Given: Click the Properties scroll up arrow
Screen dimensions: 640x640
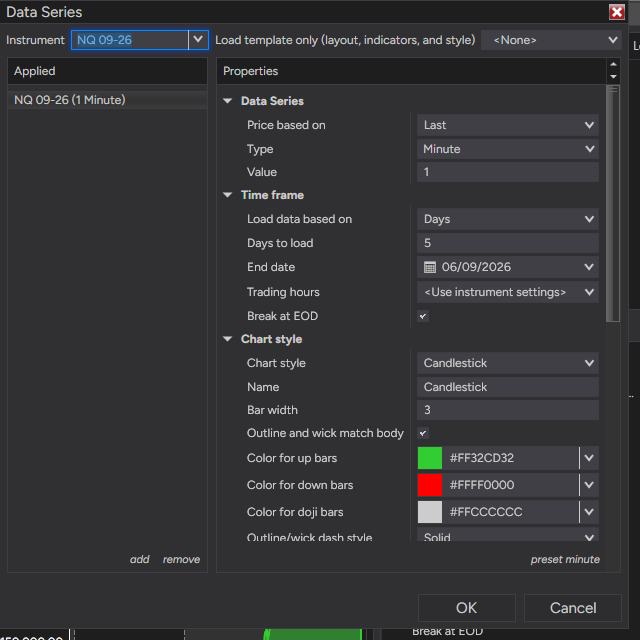Looking at the screenshot, I should (x=613, y=64).
